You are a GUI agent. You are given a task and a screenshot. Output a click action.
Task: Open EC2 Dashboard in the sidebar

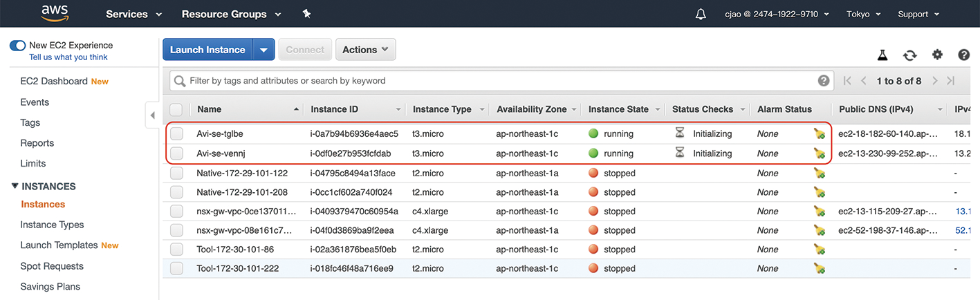[54, 81]
